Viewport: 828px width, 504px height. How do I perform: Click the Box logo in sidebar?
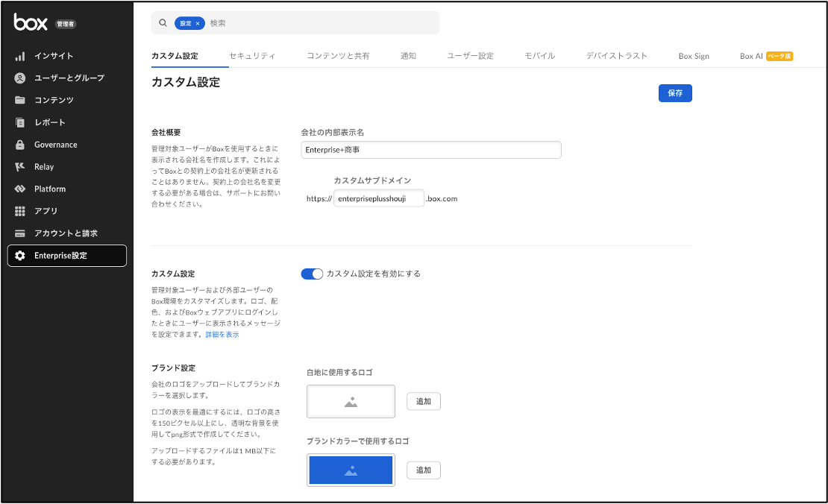31,22
